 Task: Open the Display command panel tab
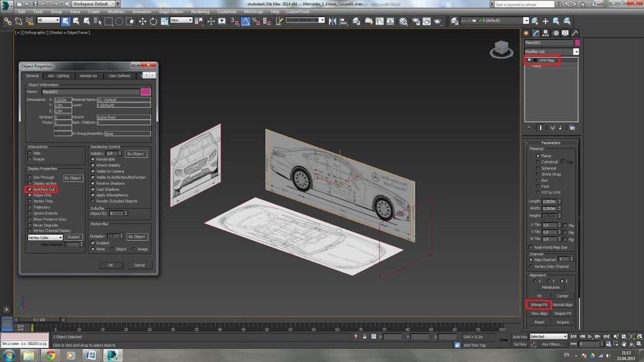565,33
